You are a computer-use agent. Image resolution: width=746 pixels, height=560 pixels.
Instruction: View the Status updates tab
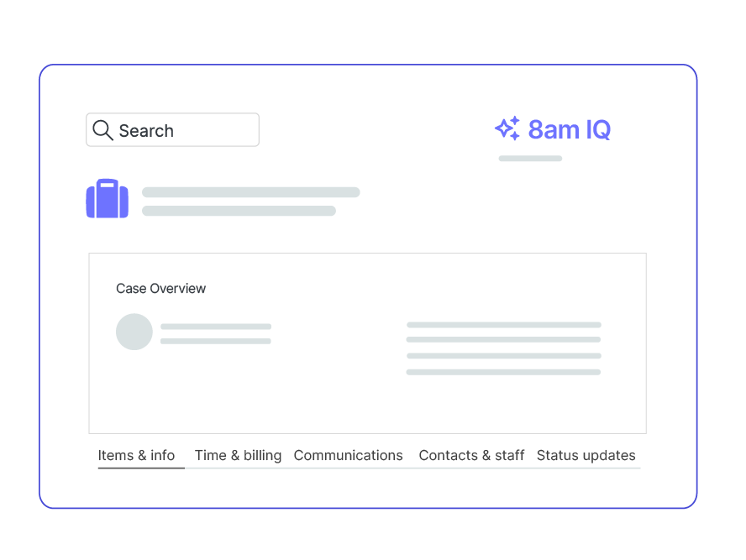pos(586,455)
